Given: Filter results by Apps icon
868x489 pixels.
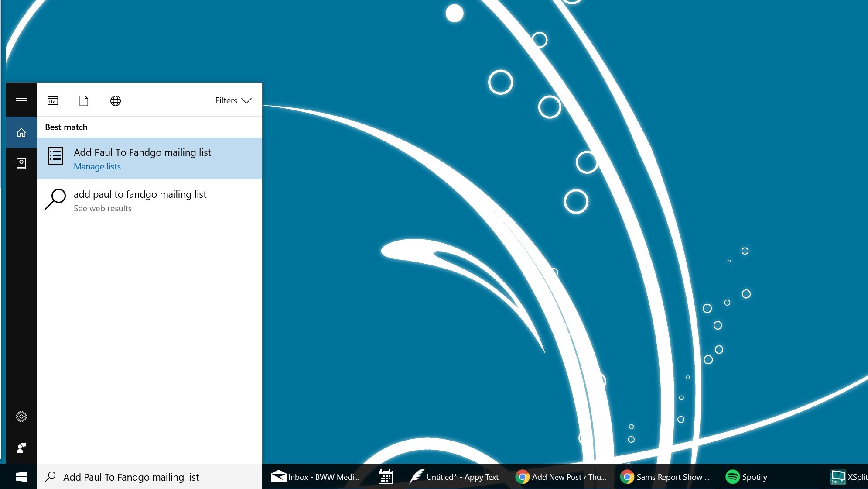Looking at the screenshot, I should [x=53, y=101].
